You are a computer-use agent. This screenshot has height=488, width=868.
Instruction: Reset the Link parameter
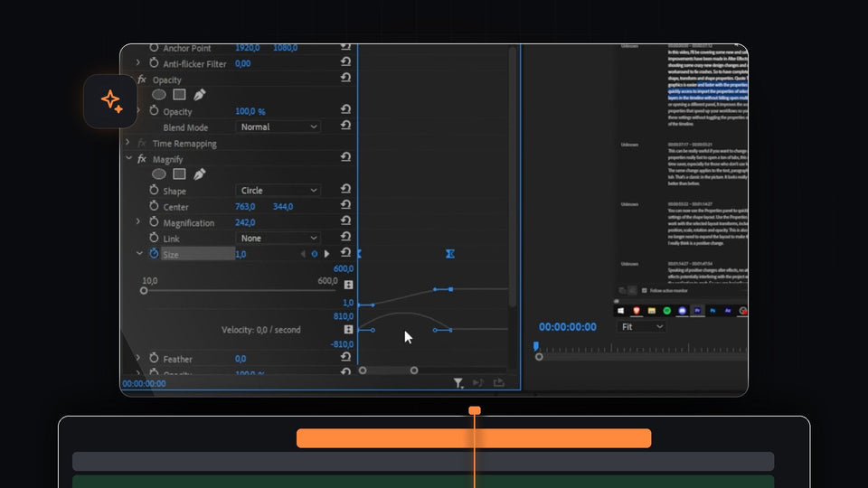pyautogui.click(x=345, y=236)
